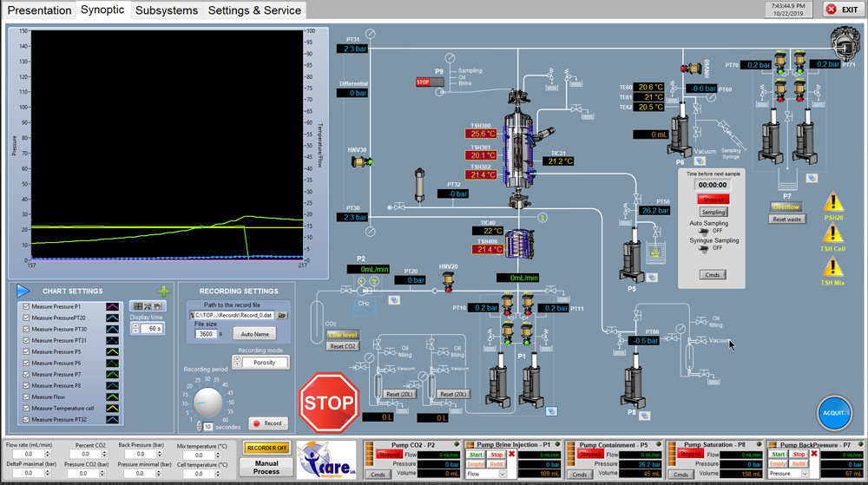Image resolution: width=868 pixels, height=485 pixels.
Task: Open the Presentation tab
Action: [x=39, y=10]
